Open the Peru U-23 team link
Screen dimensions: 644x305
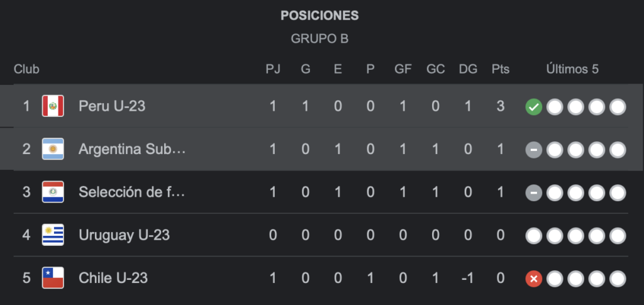(112, 106)
